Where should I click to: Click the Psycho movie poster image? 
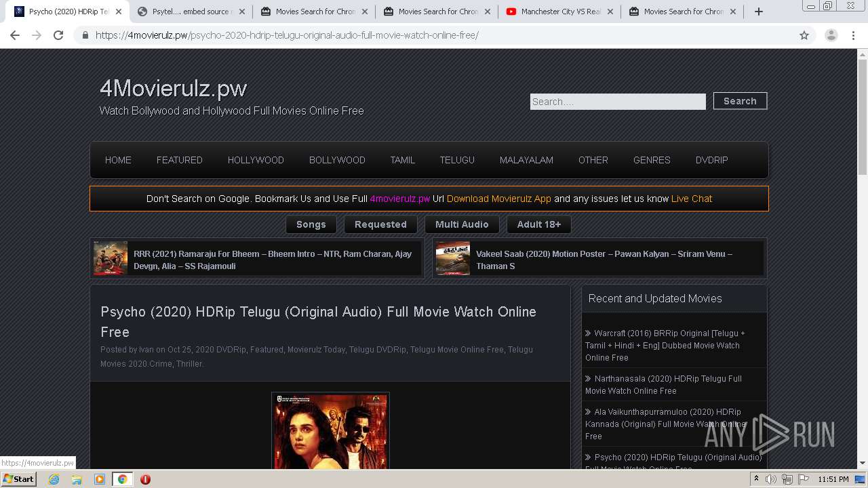[x=330, y=431]
